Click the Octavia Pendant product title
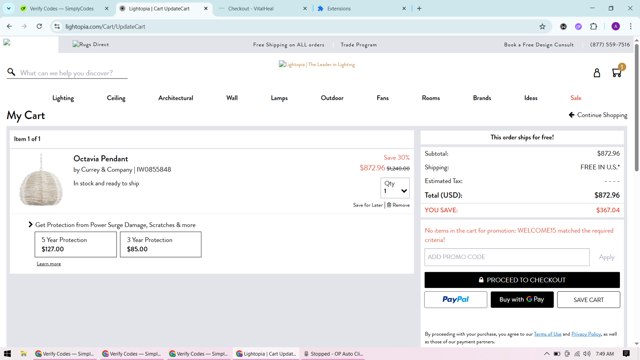Image resolution: width=640 pixels, height=360 pixels. coord(100,159)
